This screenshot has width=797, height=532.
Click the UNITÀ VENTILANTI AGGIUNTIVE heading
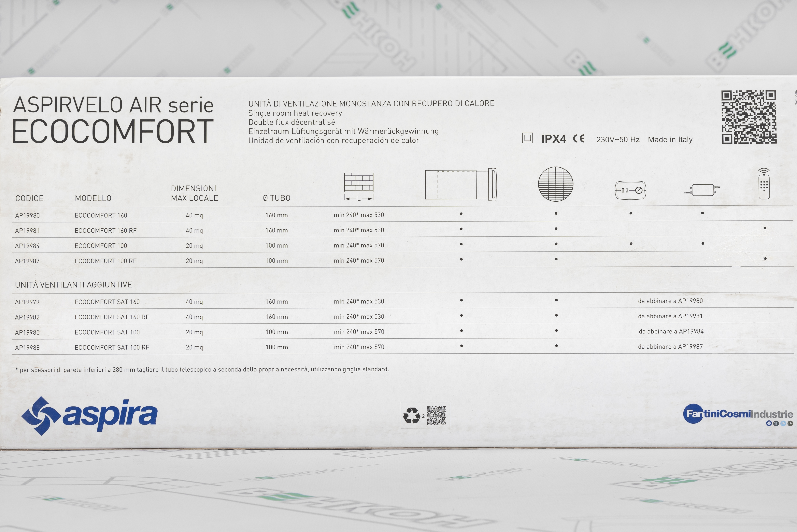pos(73,285)
